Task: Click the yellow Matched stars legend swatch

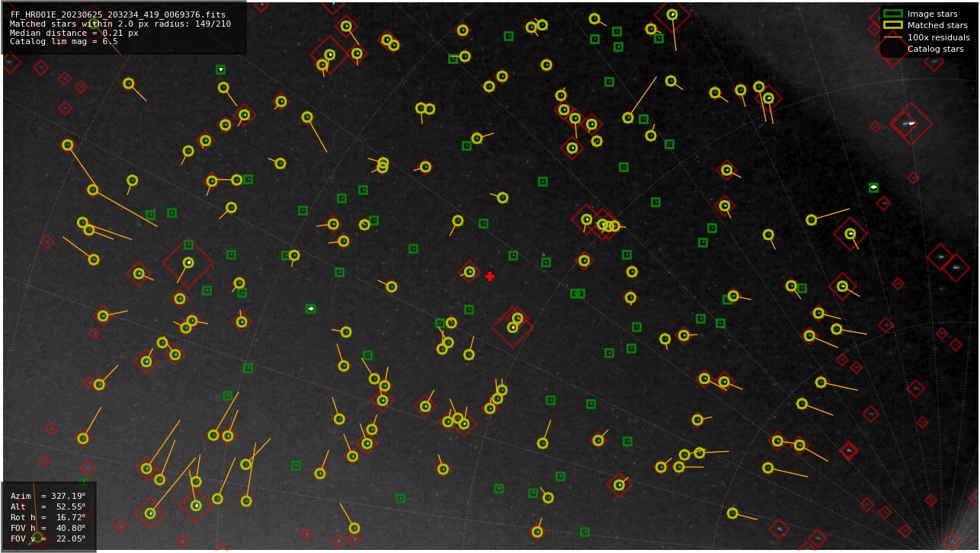Action: [x=892, y=25]
